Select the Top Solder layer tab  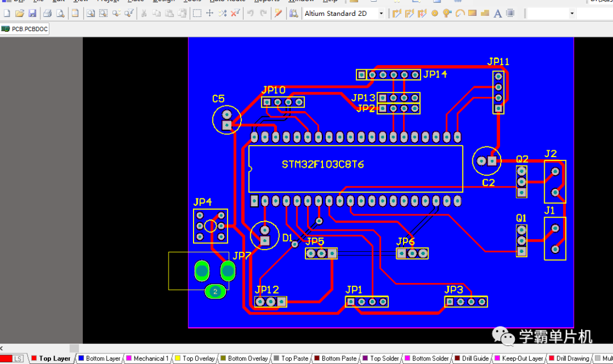pos(380,358)
